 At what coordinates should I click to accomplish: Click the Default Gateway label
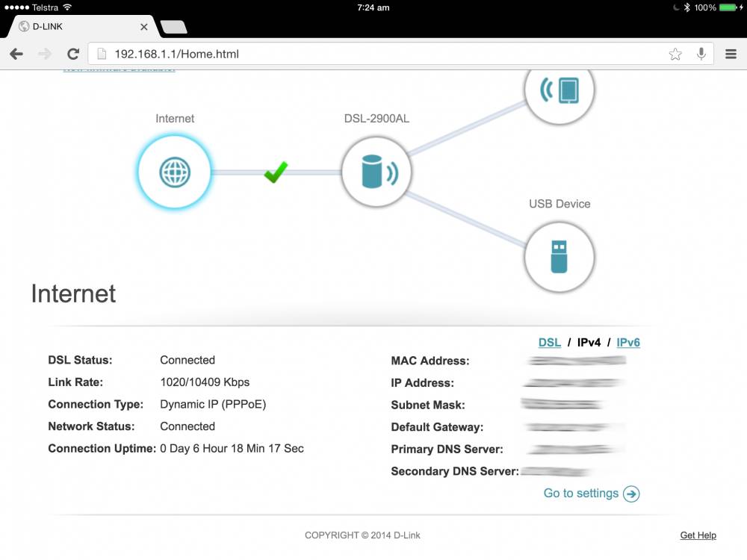tap(437, 427)
